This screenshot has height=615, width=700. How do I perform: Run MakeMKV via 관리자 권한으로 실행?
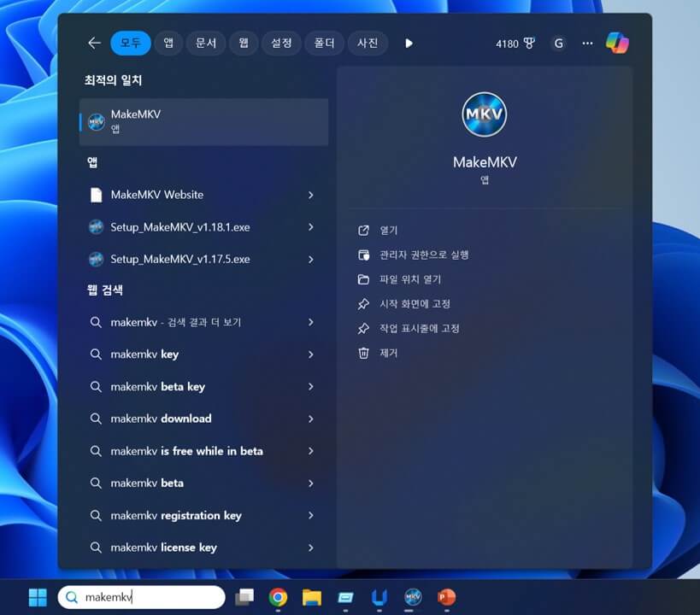[x=413, y=255]
